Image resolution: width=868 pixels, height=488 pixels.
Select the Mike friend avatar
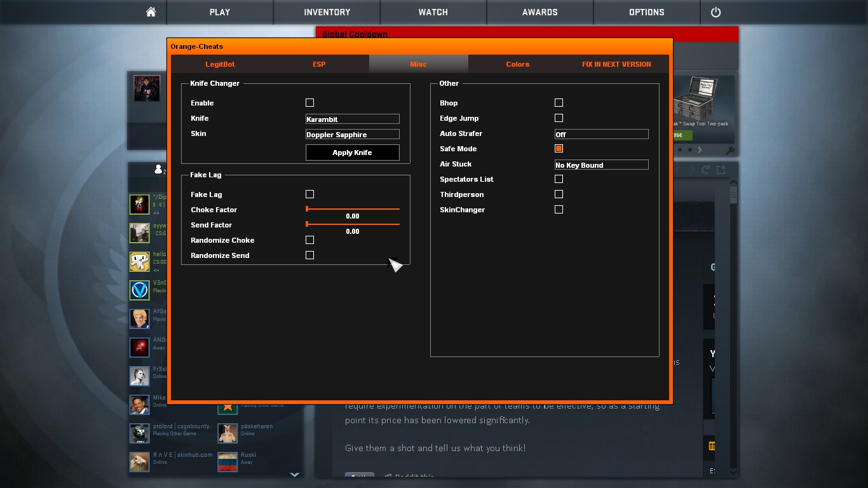(x=140, y=405)
